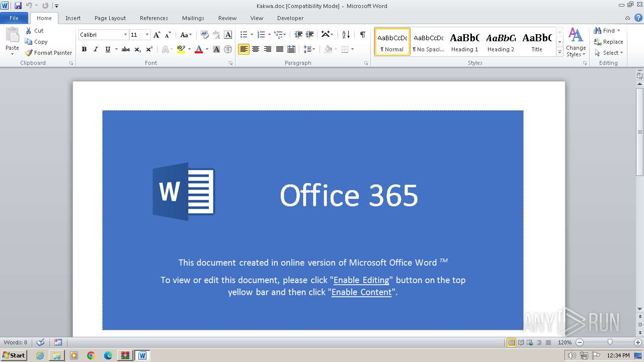Switch to the Review tab
The height and width of the screenshot is (362, 644).
tap(227, 18)
